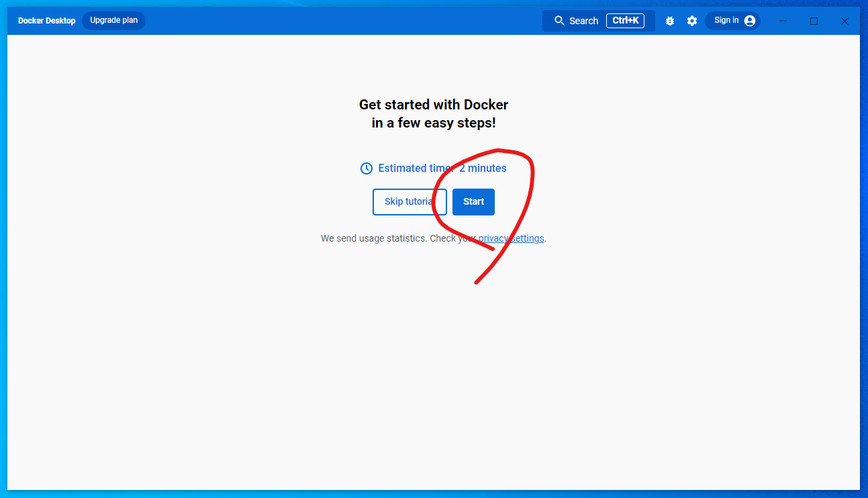Viewport: 868px width, 498px height.
Task: Open the privacy settings link
Action: coord(511,238)
